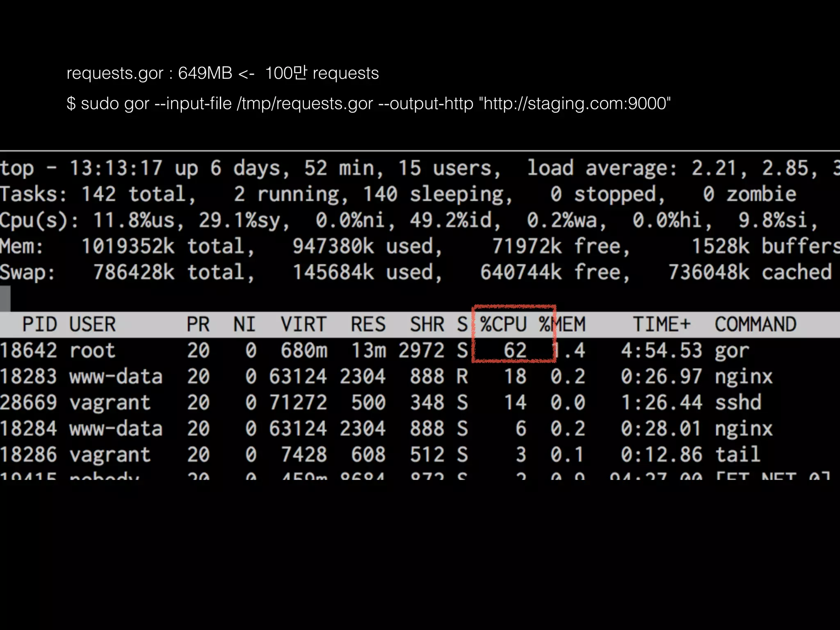Screen dimensions: 840x630
Task: Click the 0:28.01 nginx time value
Action: pyautogui.click(x=662, y=429)
